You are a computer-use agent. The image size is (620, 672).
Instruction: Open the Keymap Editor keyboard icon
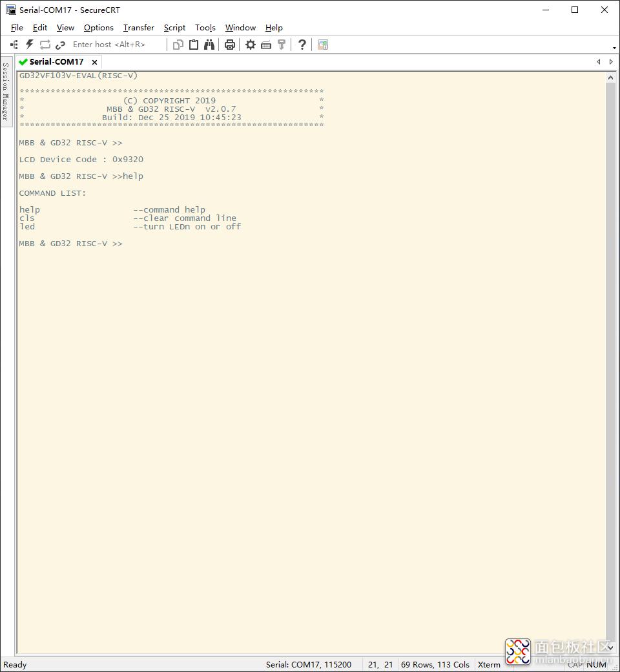pyautogui.click(x=266, y=45)
